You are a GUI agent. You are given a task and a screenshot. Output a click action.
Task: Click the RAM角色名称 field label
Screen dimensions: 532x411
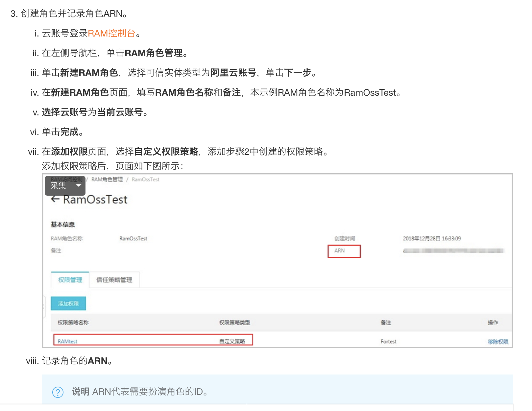(x=67, y=238)
